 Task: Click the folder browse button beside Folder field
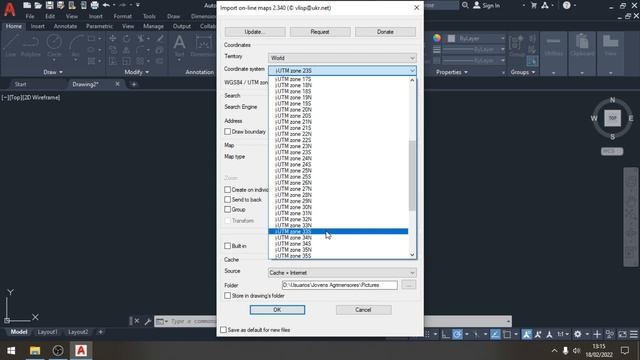[409, 285]
